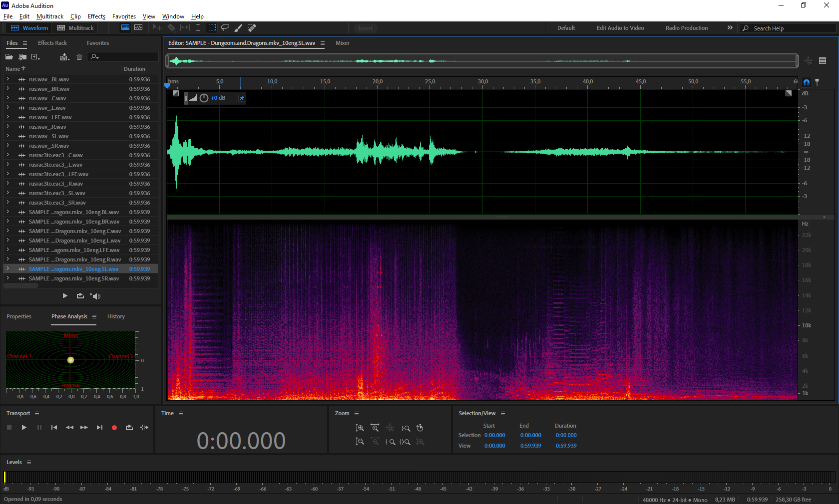Select the Spot Healing Brush tool

point(252,28)
